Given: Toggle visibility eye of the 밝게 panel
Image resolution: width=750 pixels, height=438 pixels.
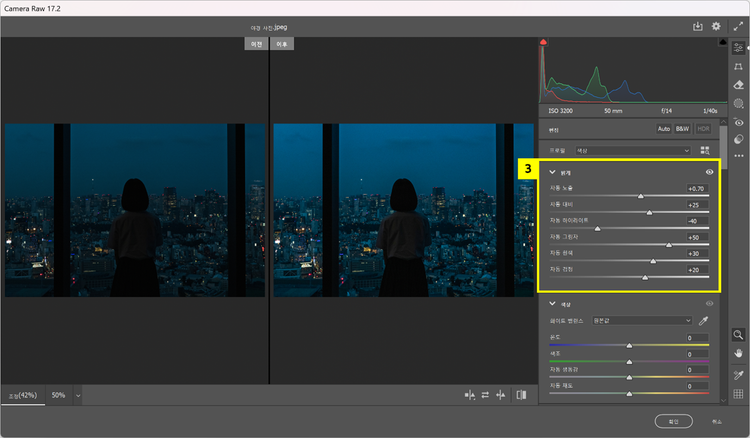Looking at the screenshot, I should [x=709, y=172].
